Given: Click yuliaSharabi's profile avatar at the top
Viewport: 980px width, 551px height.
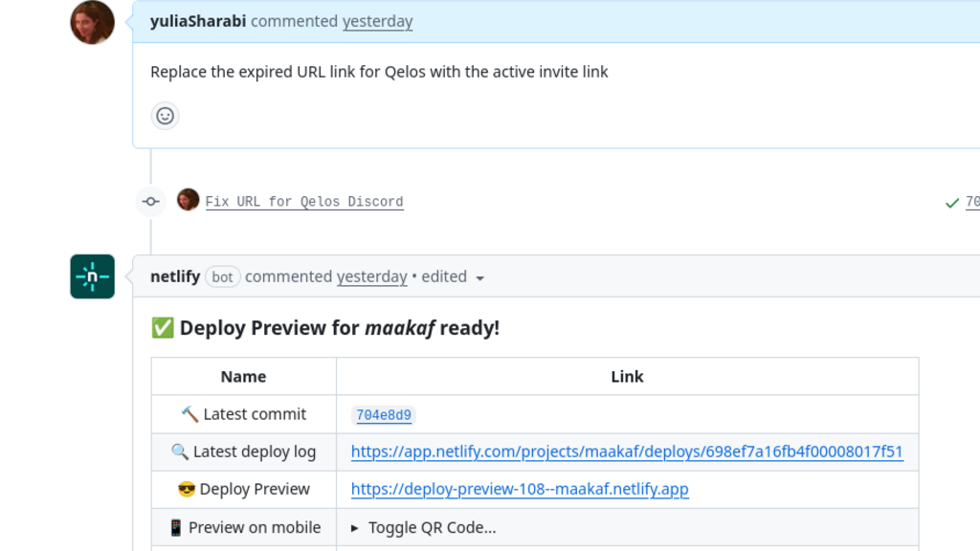Looking at the screenshot, I should (91, 21).
